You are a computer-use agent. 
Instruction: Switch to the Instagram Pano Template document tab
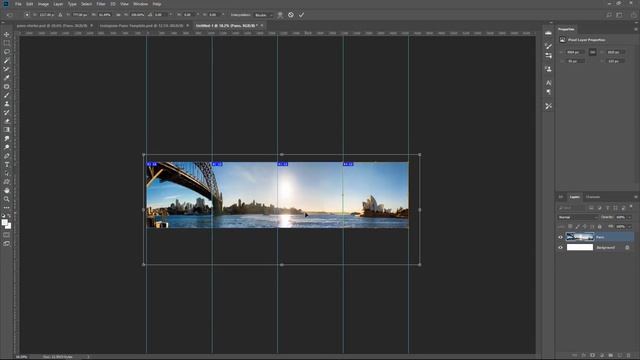tap(142, 26)
